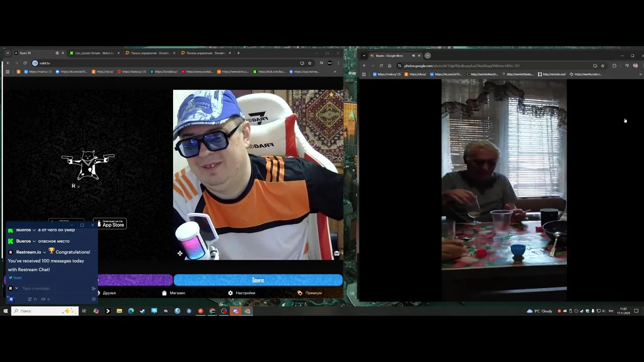Open the worldofwarships bookmark
644x362 pixels.
coord(482,74)
